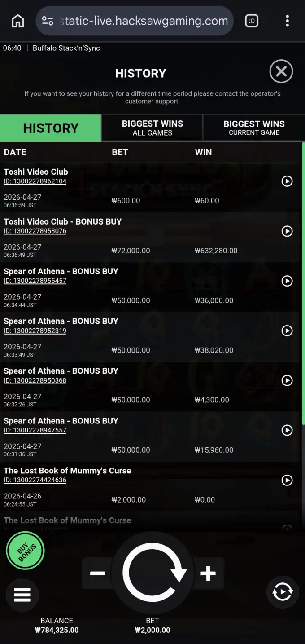The width and height of the screenshot is (305, 644).
Task: Replay Lost Book of Mummy's Curse round
Action: (x=287, y=480)
